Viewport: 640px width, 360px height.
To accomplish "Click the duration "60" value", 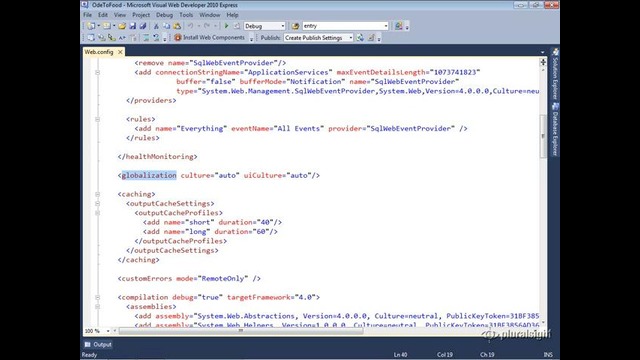I will 261,232.
